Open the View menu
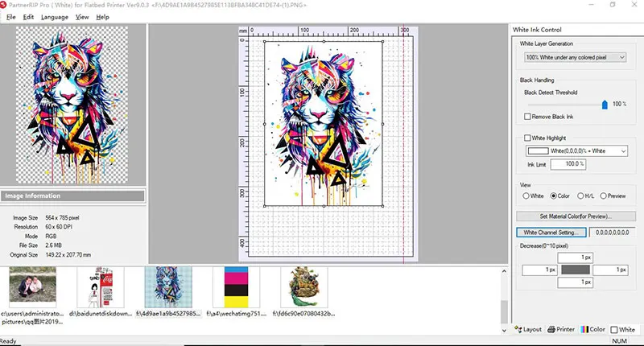The width and height of the screenshot is (644, 346). pos(82,17)
